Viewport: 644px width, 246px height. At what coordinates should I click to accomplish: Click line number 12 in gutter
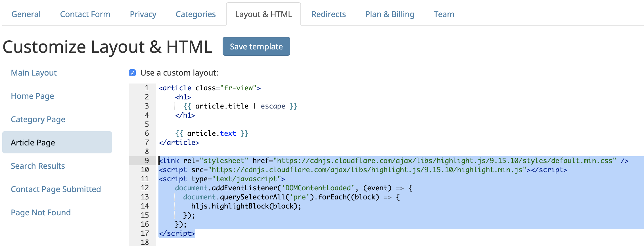(145, 188)
